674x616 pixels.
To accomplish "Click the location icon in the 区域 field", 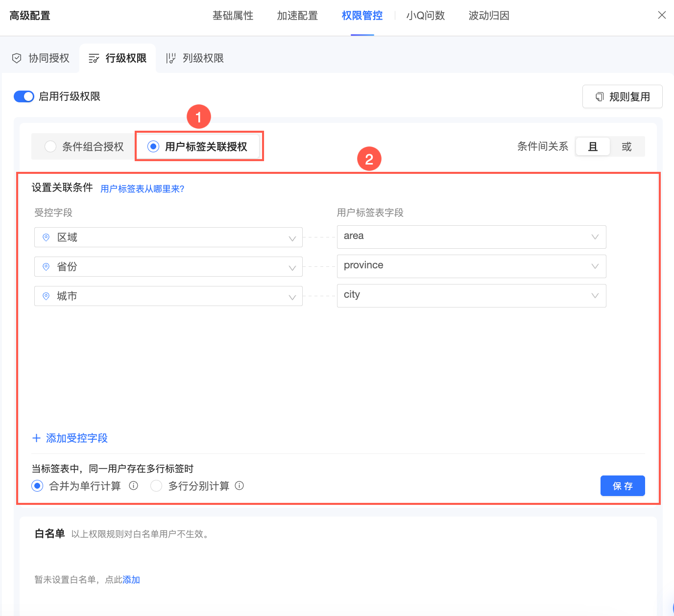I will click(46, 237).
